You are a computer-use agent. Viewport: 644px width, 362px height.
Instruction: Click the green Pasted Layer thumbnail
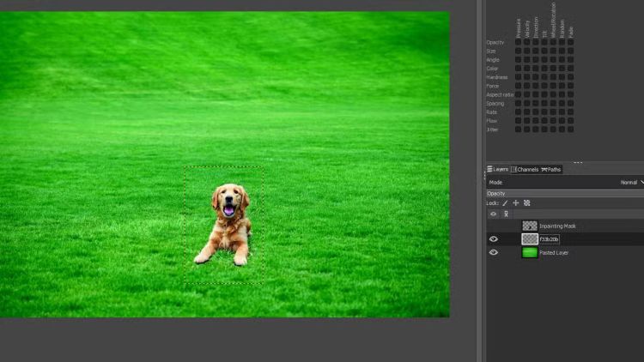click(x=530, y=253)
